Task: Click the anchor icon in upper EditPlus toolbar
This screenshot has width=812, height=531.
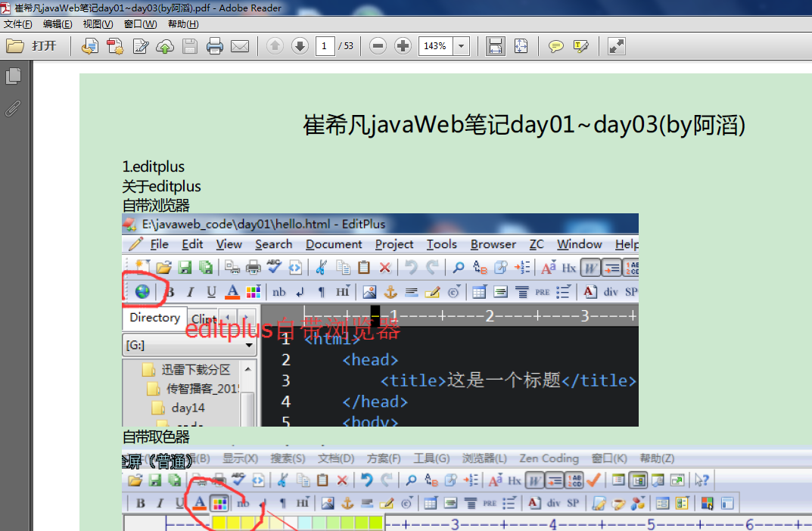Action: click(390, 292)
